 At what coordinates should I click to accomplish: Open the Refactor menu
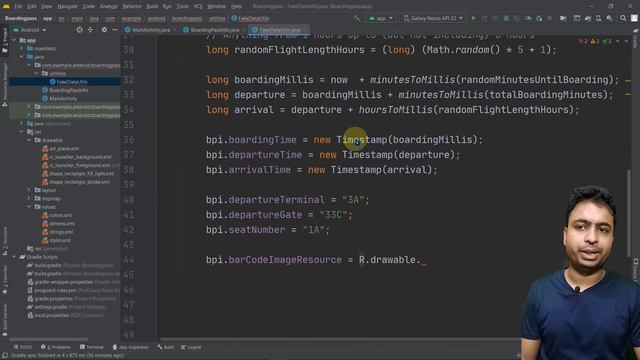(x=132, y=6)
